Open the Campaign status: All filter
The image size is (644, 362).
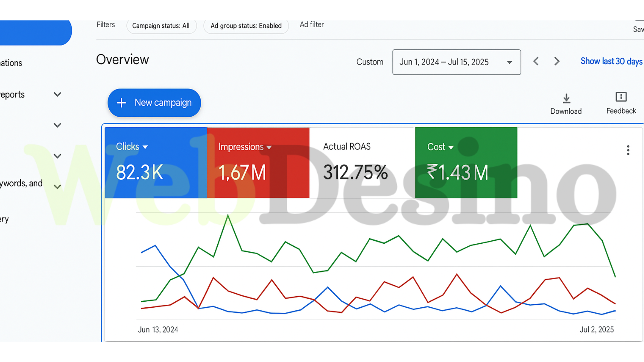click(x=161, y=26)
